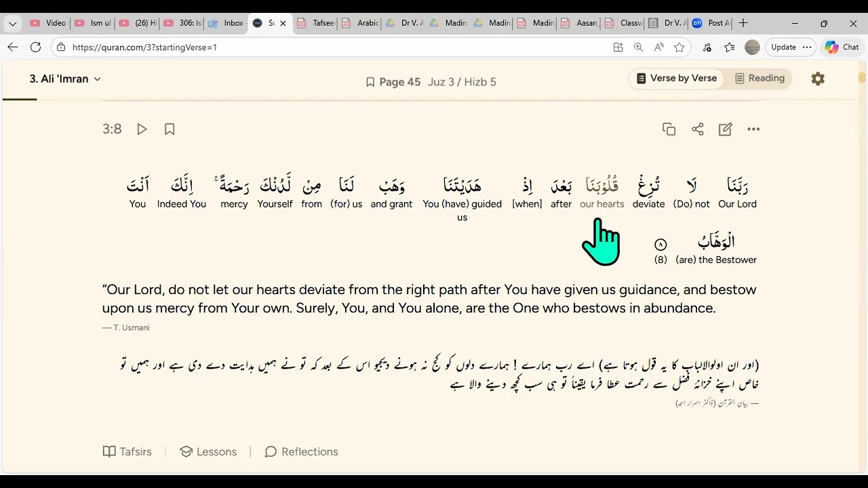Open verse more-options ellipsis menu

[753, 129]
